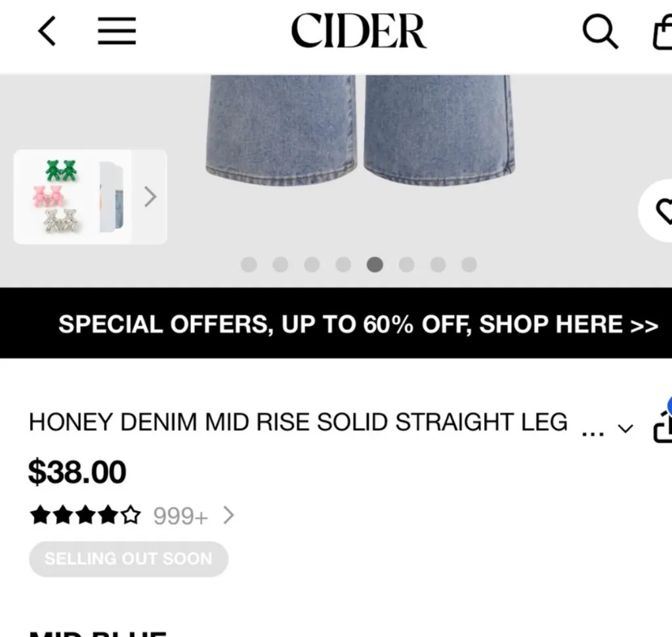The image size is (672, 637).
Task: Open the accessories thumbnail right chevron
Action: point(150,196)
